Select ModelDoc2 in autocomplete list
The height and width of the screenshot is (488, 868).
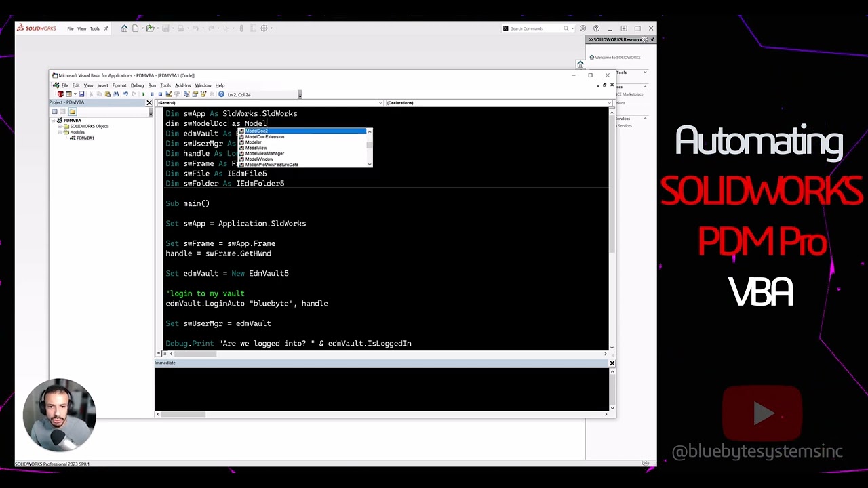301,131
